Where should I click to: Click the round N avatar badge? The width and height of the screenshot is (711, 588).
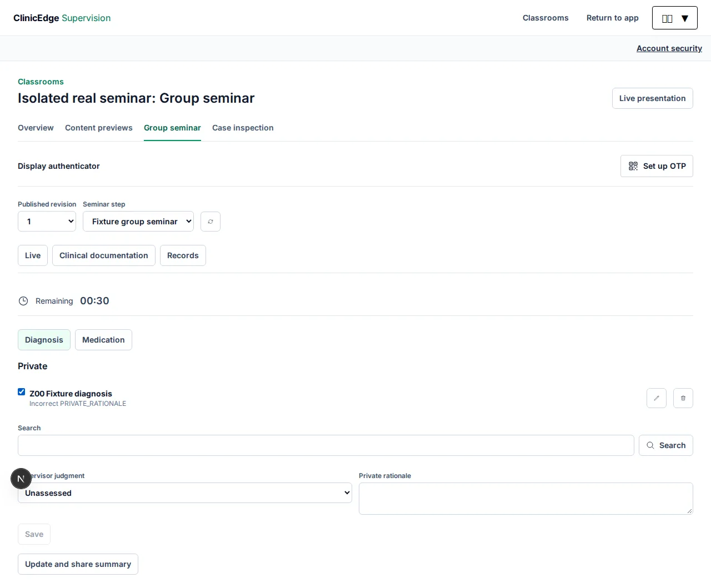pyautogui.click(x=21, y=479)
